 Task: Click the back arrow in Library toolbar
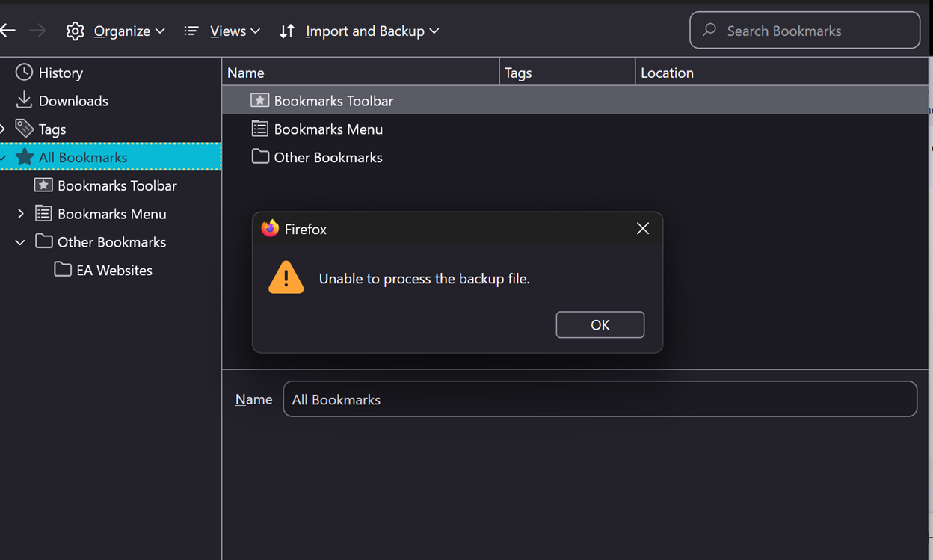point(7,31)
